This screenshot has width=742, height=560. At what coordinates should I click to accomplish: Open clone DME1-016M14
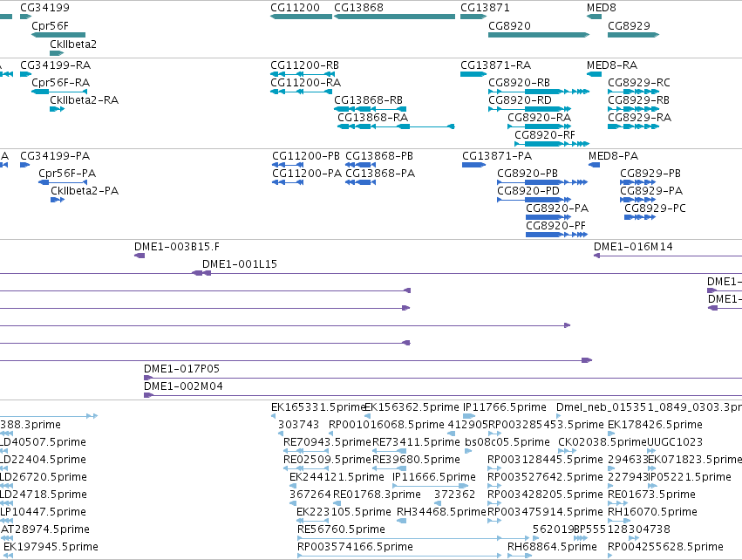pyautogui.click(x=633, y=247)
